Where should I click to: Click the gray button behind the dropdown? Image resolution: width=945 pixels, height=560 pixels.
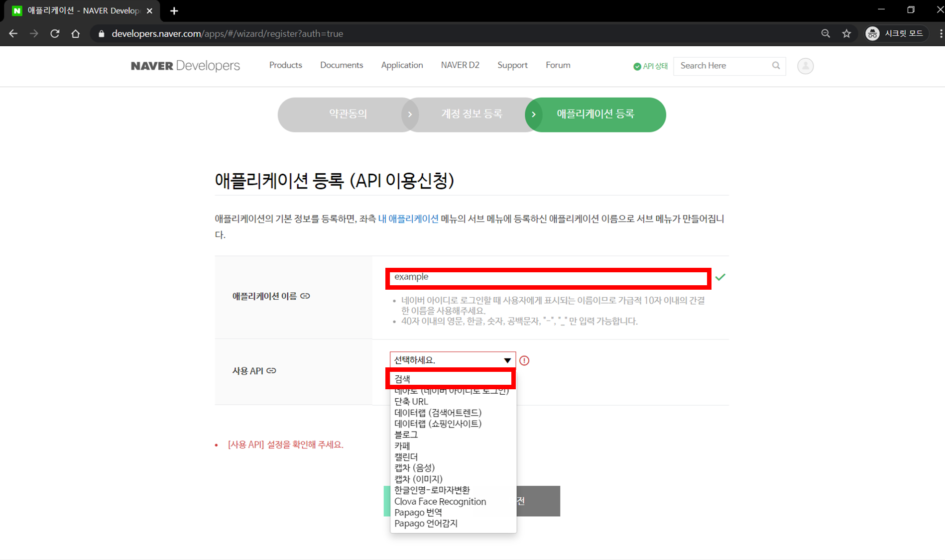(538, 501)
